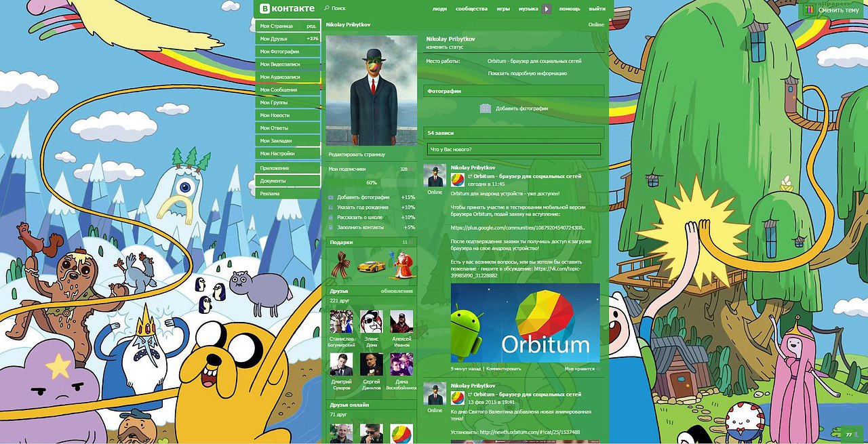Click Заполнить контакты +5%
Viewport: 868px width, 444px height.
[372, 227]
